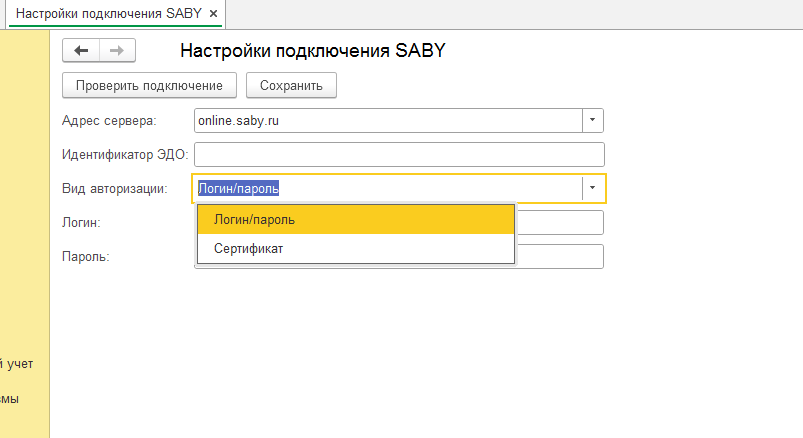
Task: Choose Сертификат from the dropdown list
Action: point(355,248)
